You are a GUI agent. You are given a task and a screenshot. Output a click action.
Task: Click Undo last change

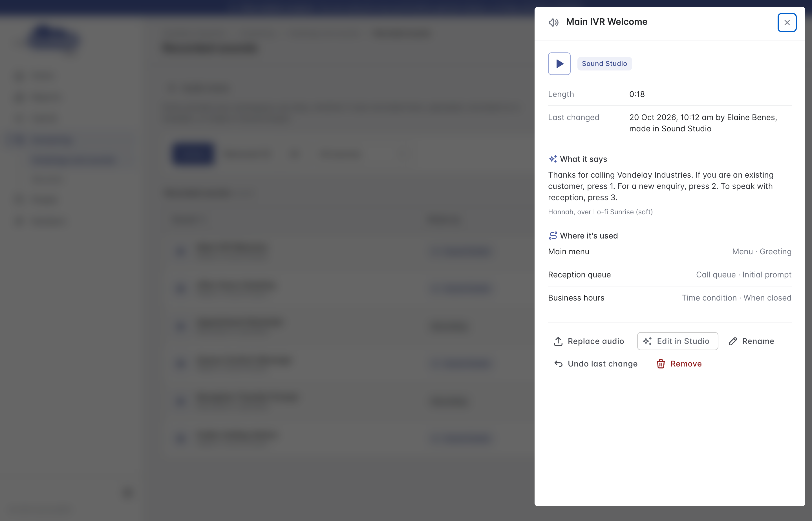point(596,364)
